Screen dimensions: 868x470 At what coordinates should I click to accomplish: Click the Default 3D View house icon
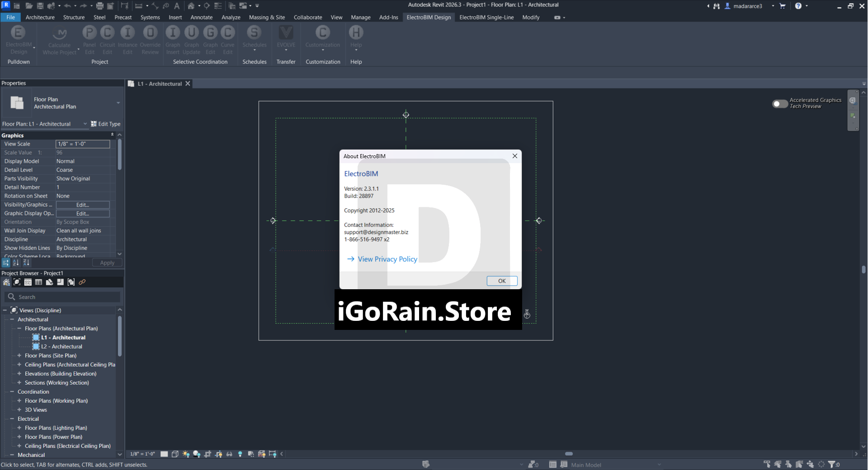pyautogui.click(x=191, y=6)
